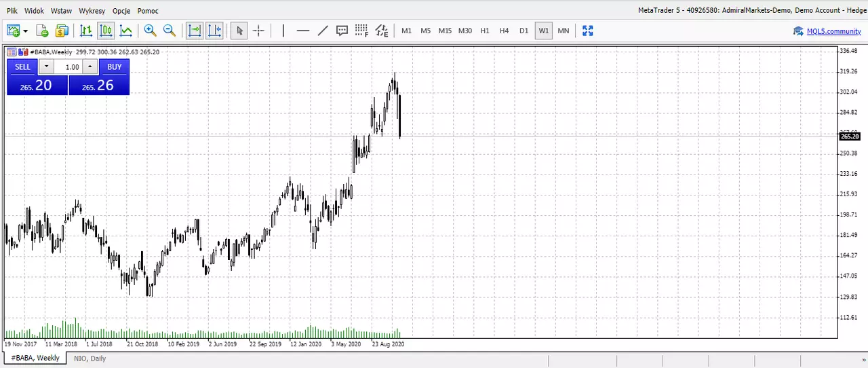Open the Fibonacci objects tool
Image resolution: width=868 pixels, height=368 pixels.
point(361,31)
